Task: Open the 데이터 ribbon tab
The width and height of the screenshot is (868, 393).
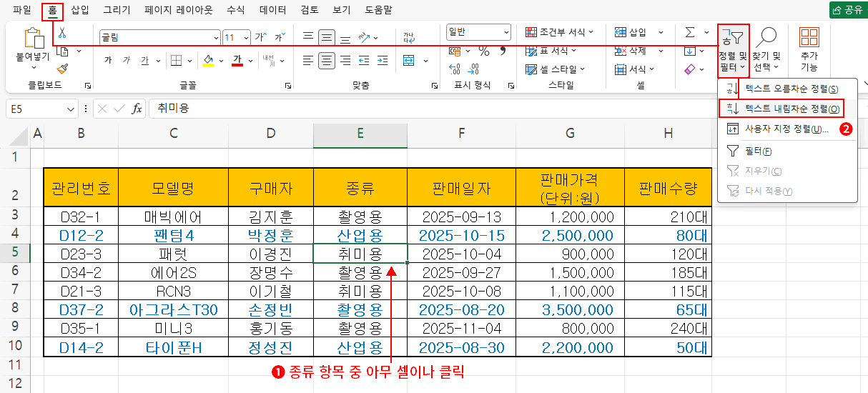Action: 272,10
